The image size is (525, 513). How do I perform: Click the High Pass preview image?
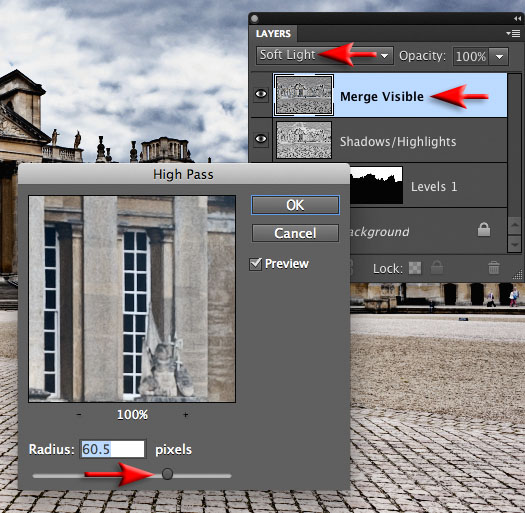point(132,299)
